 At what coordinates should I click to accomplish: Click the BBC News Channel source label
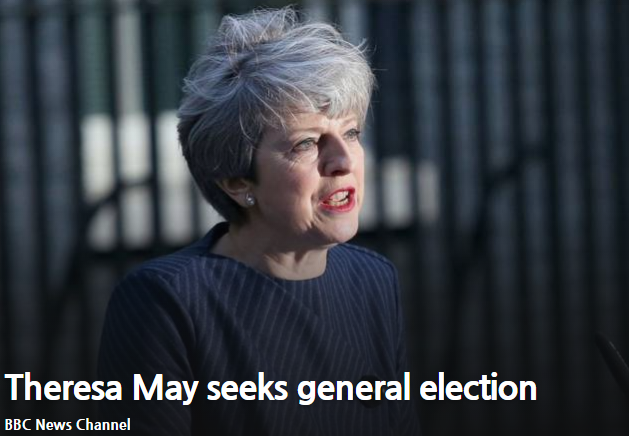coord(67,424)
